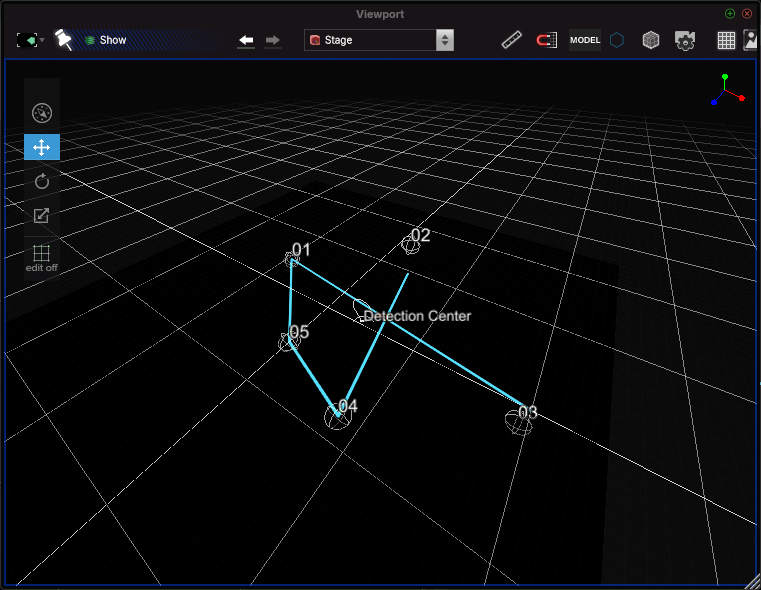The width and height of the screenshot is (761, 590).
Task: Click the XYZ axis orientation gizmo
Action: 727,89
